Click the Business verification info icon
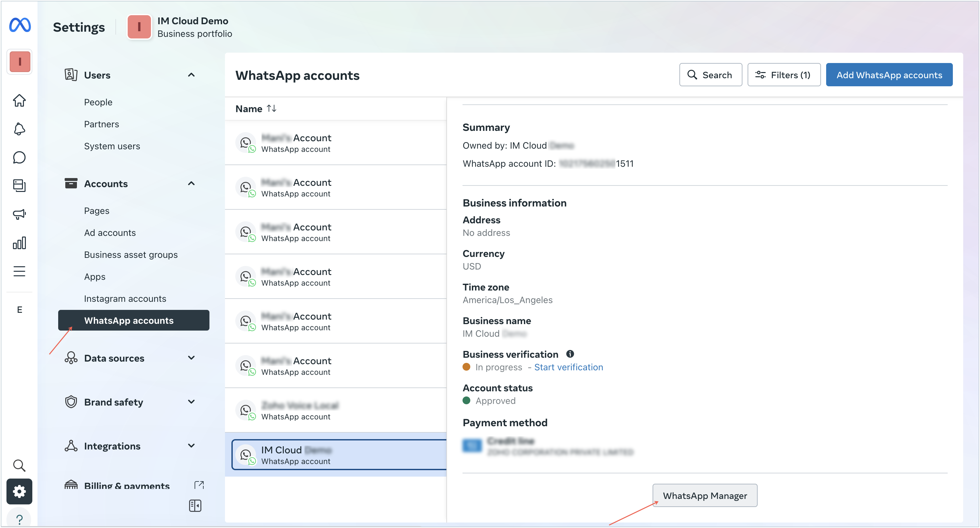Screen dimensions: 980x528 (x=570, y=354)
